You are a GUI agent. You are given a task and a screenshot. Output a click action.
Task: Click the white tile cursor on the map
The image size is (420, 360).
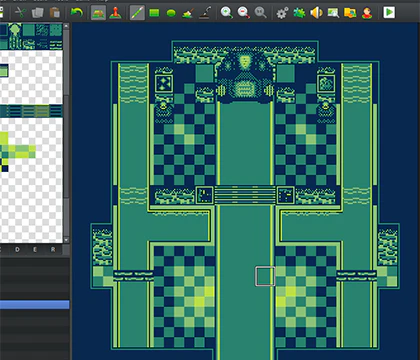click(x=265, y=276)
